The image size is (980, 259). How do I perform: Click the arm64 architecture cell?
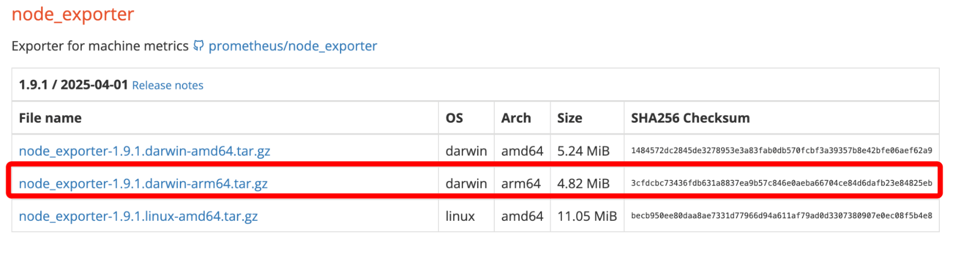[x=521, y=183]
